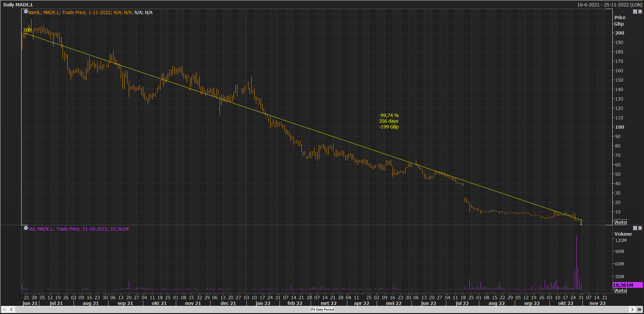Click the BarHL series legend clock icon
The image size is (644, 314).
(25, 12)
